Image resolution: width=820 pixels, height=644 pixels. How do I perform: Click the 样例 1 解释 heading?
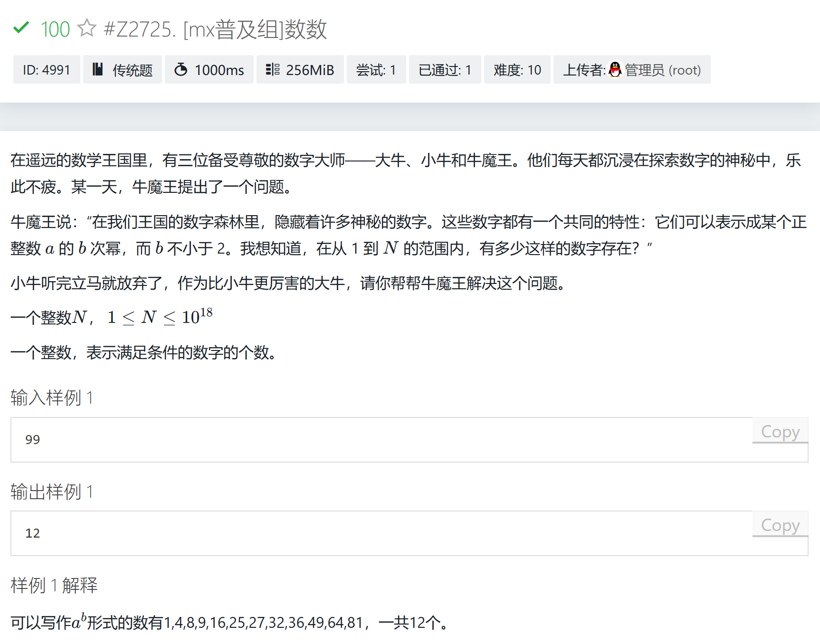coord(54,585)
